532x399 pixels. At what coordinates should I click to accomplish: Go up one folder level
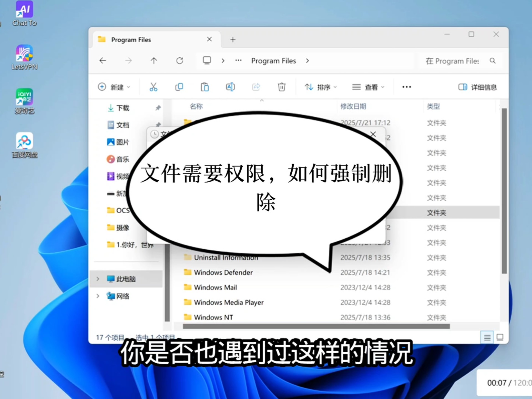pyautogui.click(x=154, y=61)
